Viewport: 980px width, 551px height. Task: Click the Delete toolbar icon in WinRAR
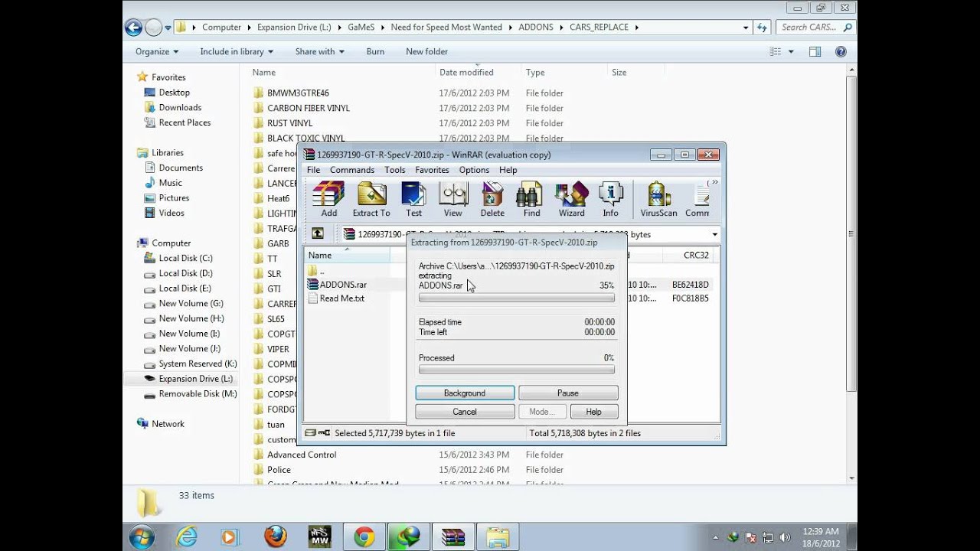pos(492,200)
